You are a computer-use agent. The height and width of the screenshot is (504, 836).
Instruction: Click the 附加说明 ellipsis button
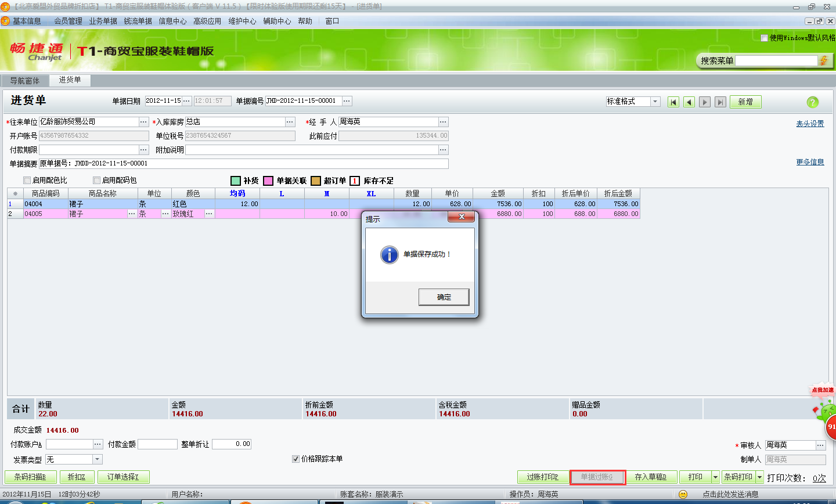pyautogui.click(x=444, y=150)
